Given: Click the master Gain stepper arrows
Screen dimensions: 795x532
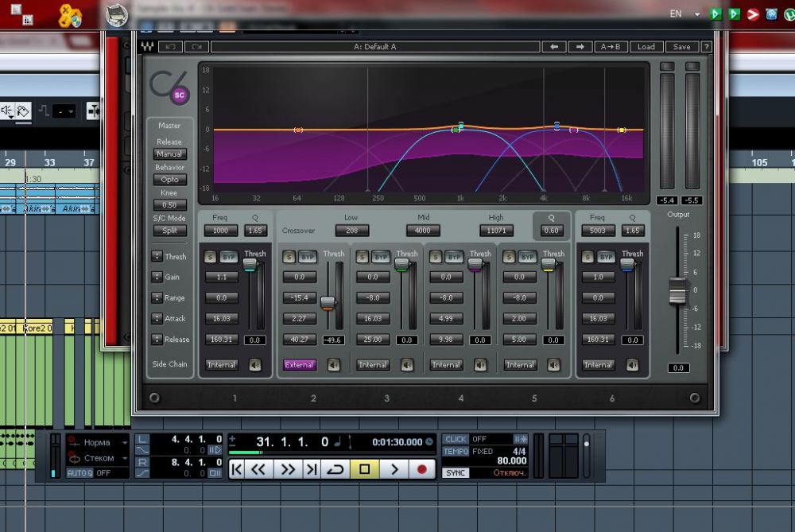Looking at the screenshot, I should [157, 277].
